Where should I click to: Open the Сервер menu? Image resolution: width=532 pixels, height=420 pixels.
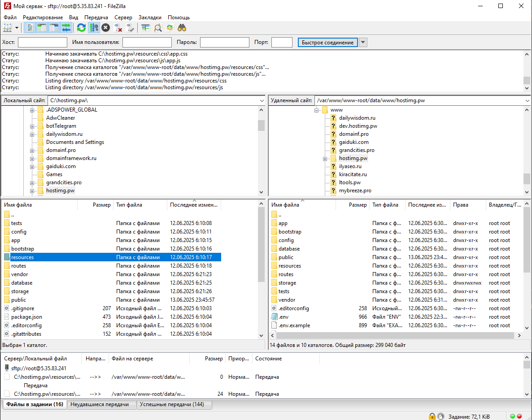coord(123,17)
